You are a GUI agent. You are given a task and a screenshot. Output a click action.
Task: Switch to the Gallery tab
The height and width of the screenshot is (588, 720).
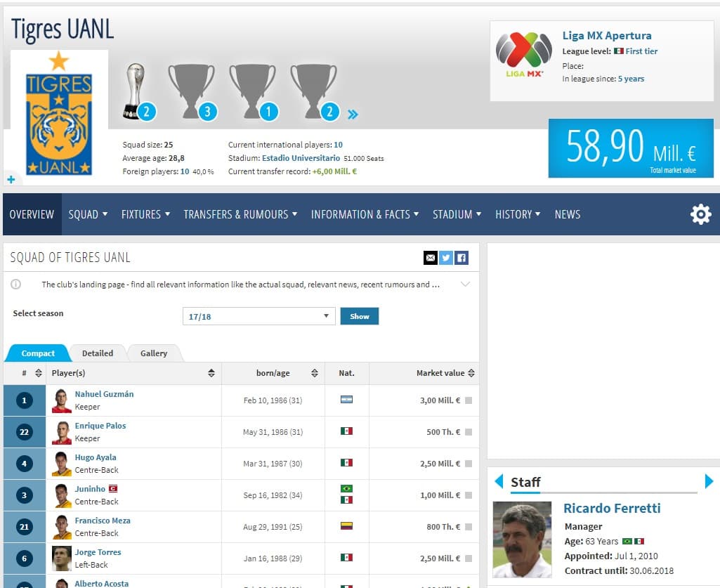(x=153, y=353)
